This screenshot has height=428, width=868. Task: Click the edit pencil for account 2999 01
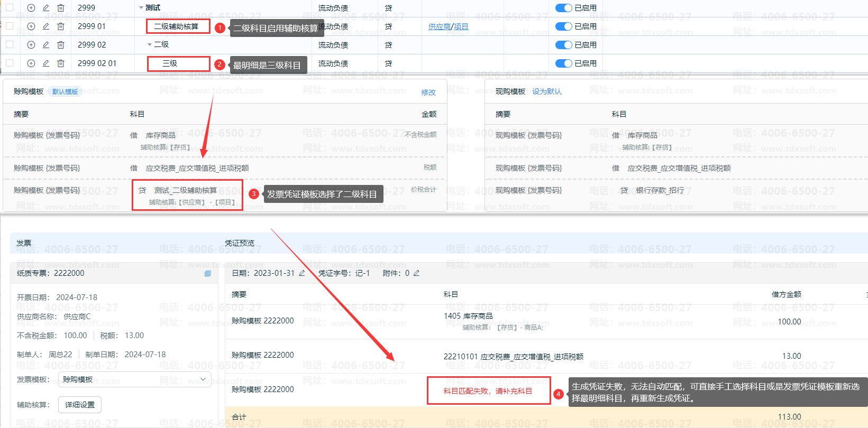pyautogui.click(x=46, y=26)
